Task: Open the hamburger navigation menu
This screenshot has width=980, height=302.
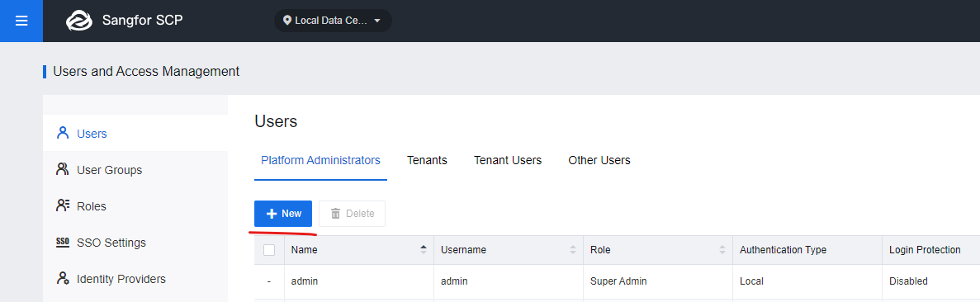Action: click(x=21, y=21)
